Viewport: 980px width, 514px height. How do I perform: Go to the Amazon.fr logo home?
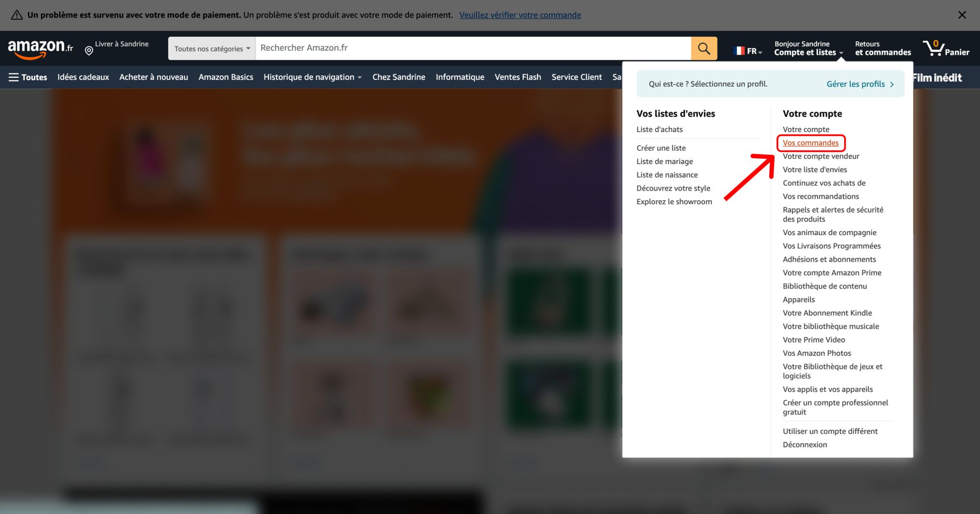pos(40,49)
